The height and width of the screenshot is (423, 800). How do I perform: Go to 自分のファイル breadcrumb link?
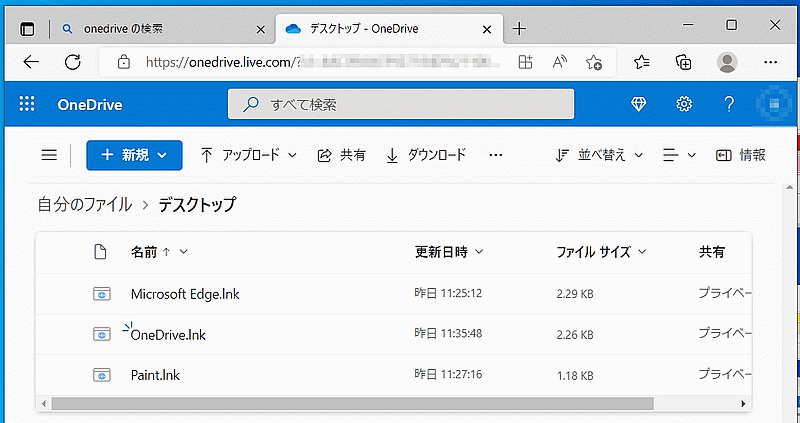(85, 205)
